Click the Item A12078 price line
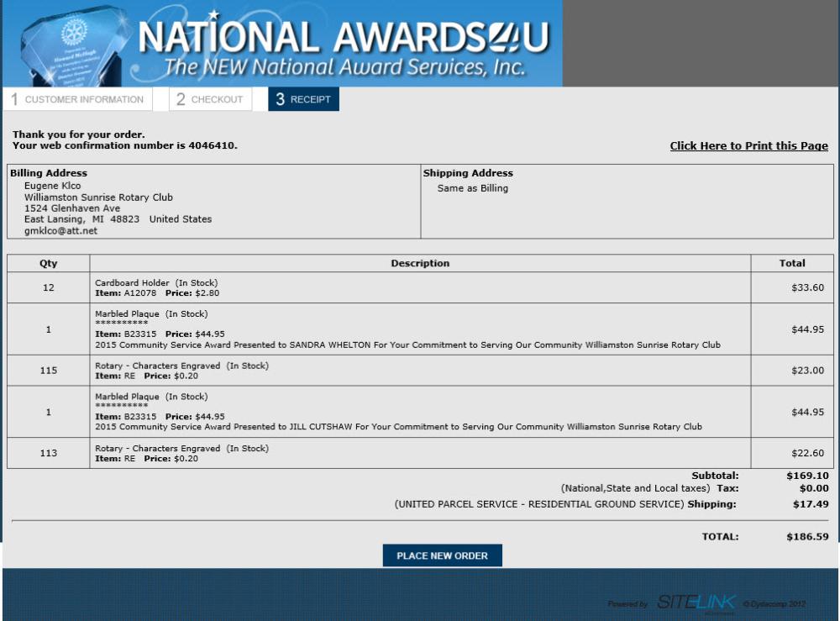The image size is (840, 621). tap(157, 293)
